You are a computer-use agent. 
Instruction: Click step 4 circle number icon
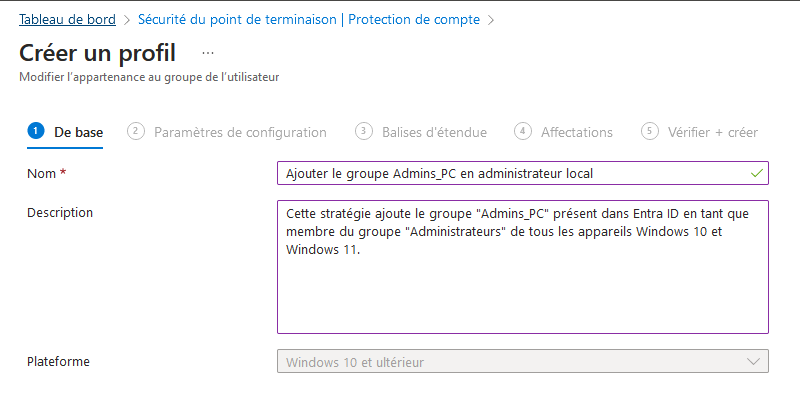(522, 131)
